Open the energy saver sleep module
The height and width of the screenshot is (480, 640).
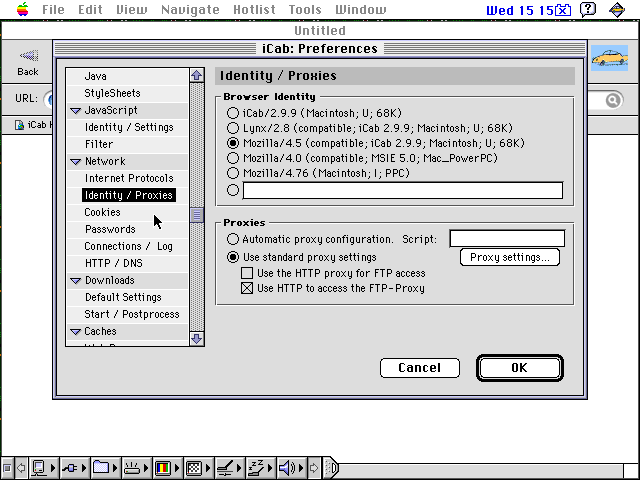pos(260,468)
